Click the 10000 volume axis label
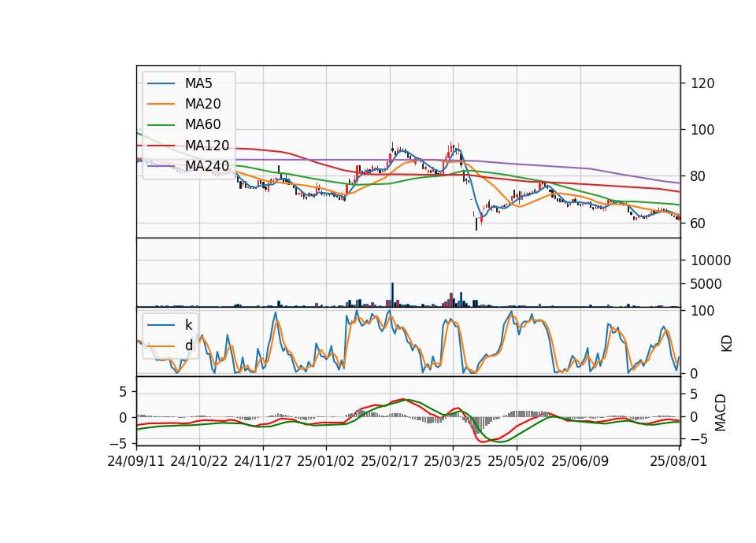Viewport: 756px width, 543px height. tap(710, 260)
